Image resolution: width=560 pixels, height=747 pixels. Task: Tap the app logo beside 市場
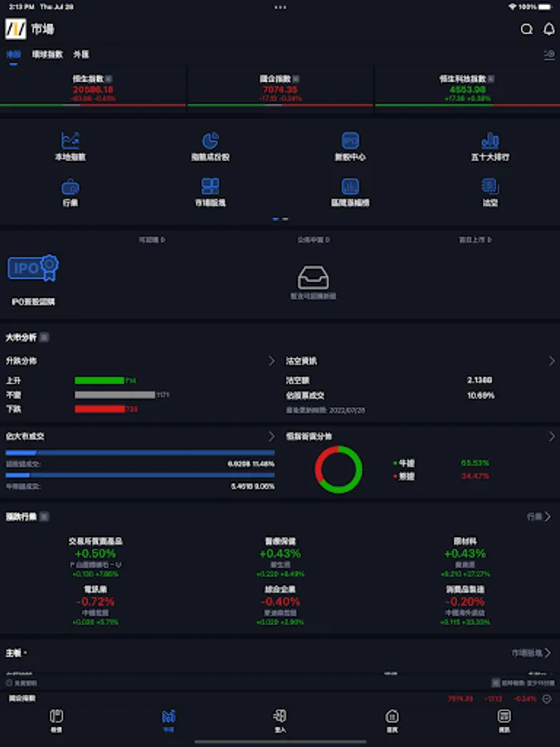click(16, 29)
